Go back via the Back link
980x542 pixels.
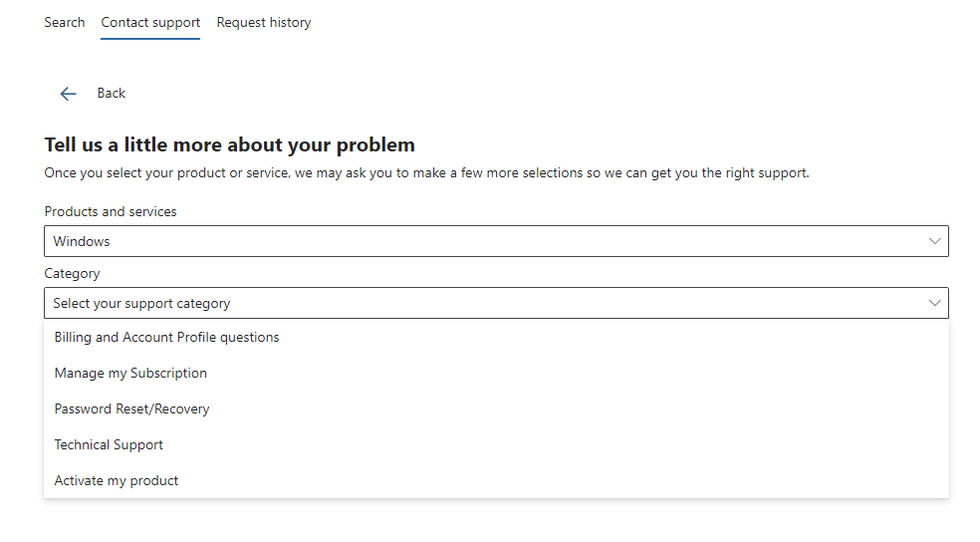point(112,93)
